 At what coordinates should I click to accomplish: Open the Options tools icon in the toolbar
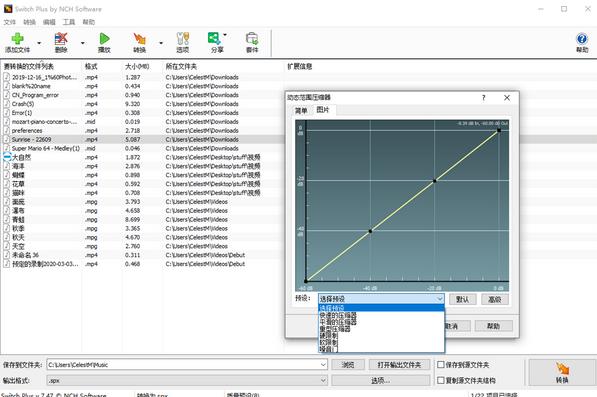click(183, 39)
